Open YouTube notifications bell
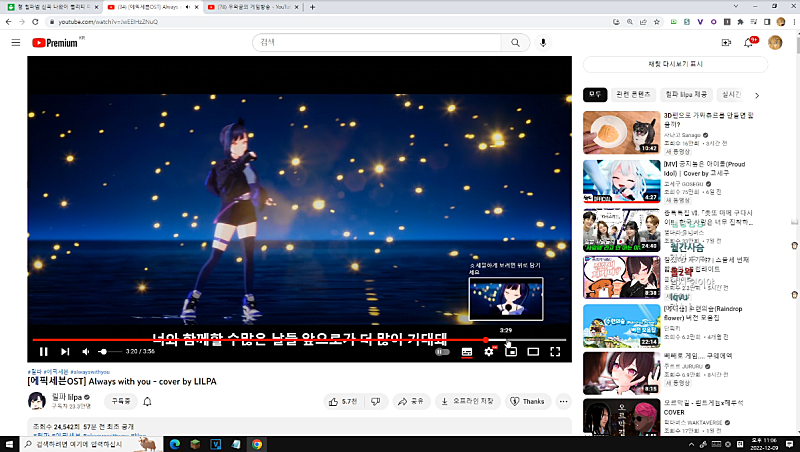 [x=749, y=43]
